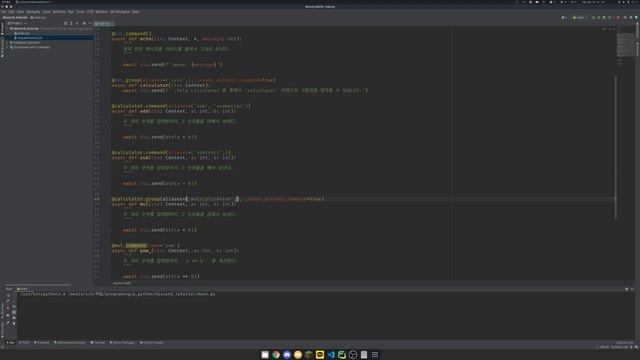This screenshot has width=640, height=360.
Task: Open the DB Execution Console tab
Action: pyautogui.click(x=70, y=342)
